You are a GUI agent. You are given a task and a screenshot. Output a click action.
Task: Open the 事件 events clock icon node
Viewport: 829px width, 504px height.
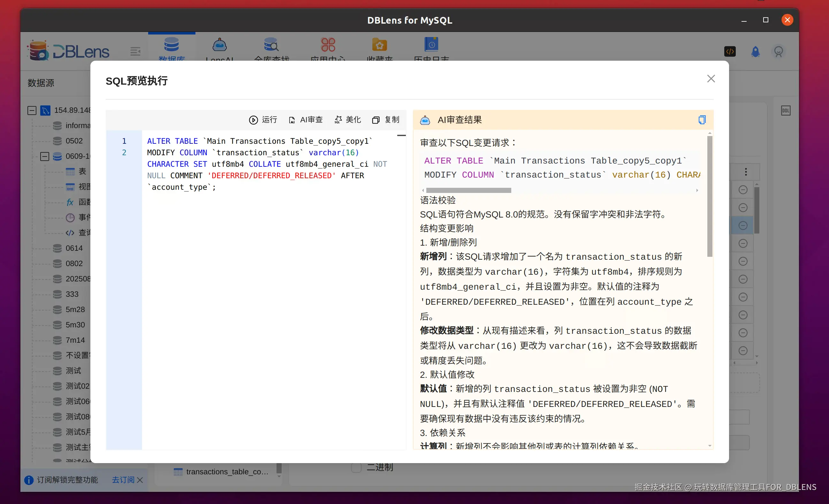point(70,218)
